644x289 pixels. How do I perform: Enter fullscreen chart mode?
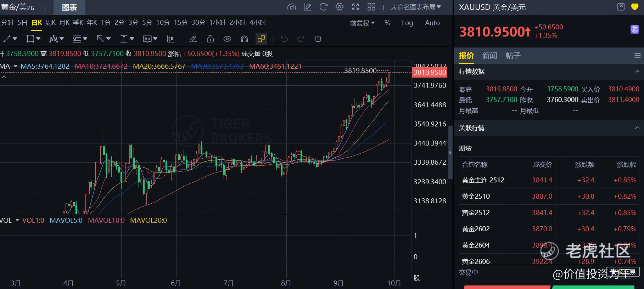coord(355,7)
